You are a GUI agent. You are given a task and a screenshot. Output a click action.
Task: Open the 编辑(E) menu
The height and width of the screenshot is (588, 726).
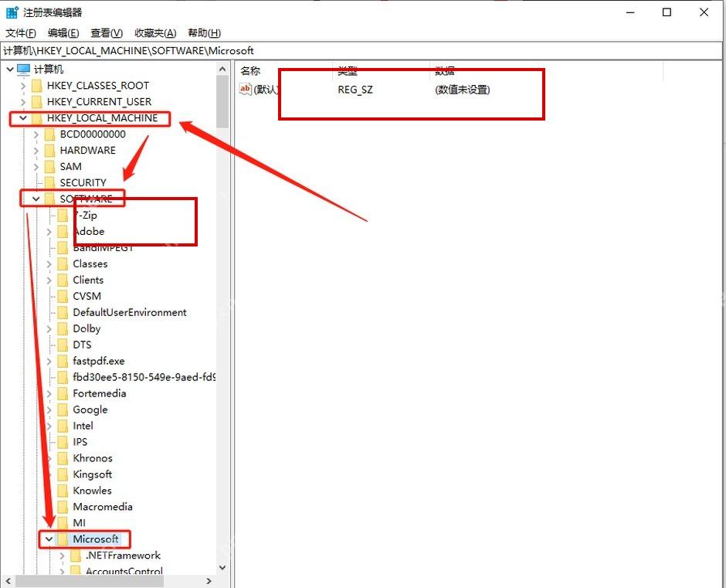(63, 33)
